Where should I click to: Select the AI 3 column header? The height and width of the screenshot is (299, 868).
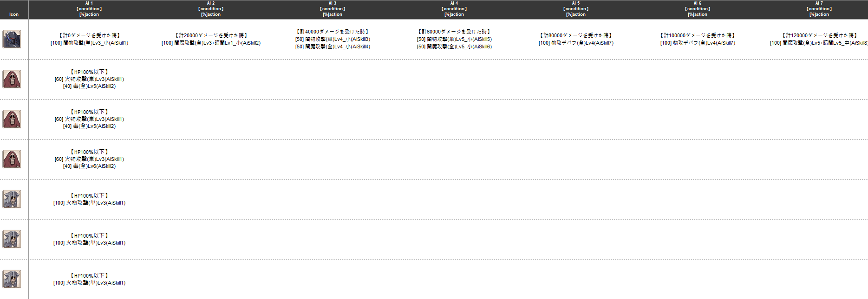[332, 9]
